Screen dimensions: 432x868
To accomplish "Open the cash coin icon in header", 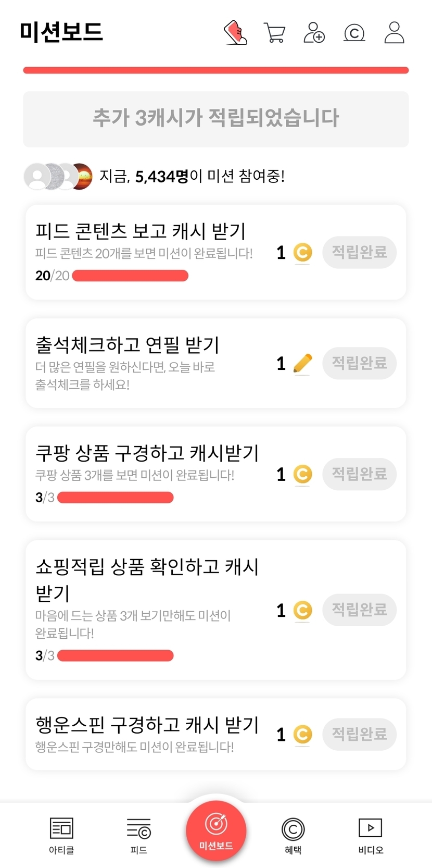I will point(354,33).
